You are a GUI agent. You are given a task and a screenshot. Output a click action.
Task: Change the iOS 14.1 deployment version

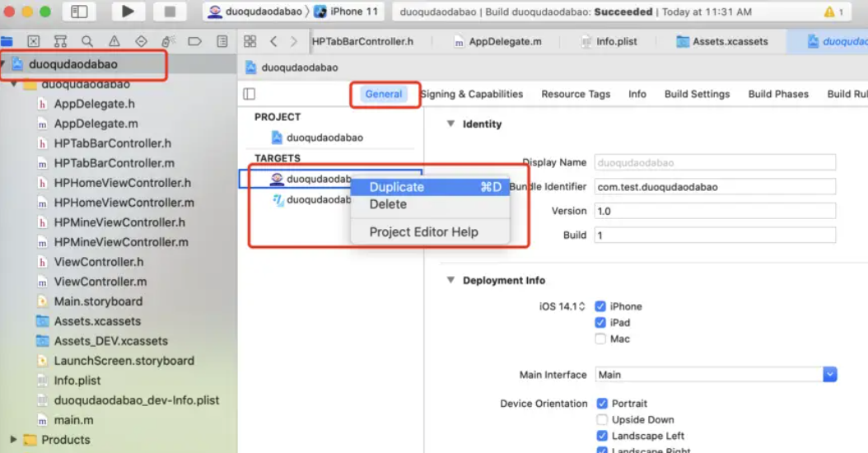(562, 306)
